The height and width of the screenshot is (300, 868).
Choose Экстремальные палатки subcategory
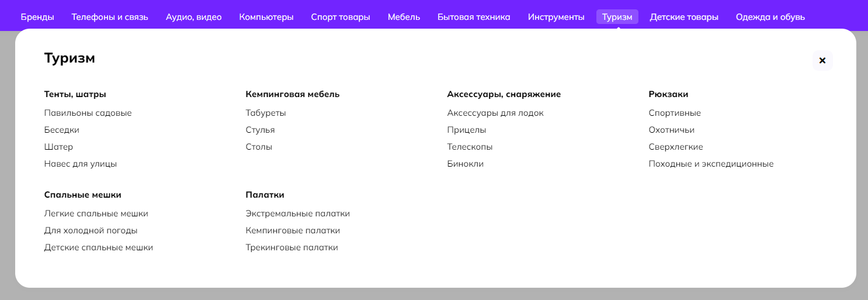297,213
